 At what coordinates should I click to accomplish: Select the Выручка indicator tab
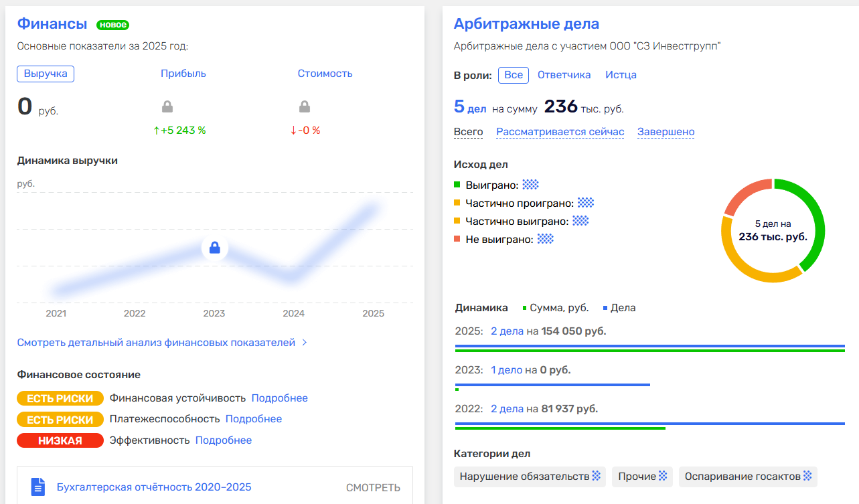point(46,74)
